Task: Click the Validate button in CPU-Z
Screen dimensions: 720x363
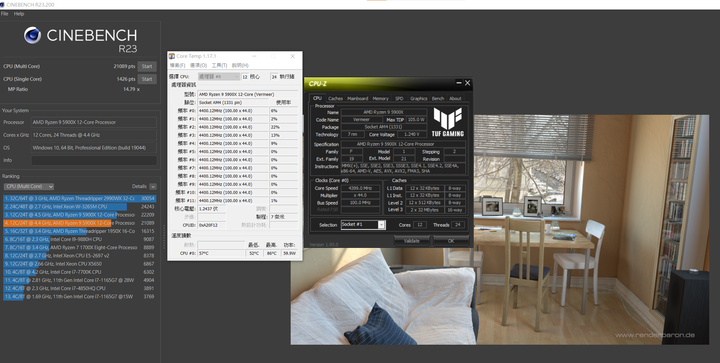Action: pos(411,240)
